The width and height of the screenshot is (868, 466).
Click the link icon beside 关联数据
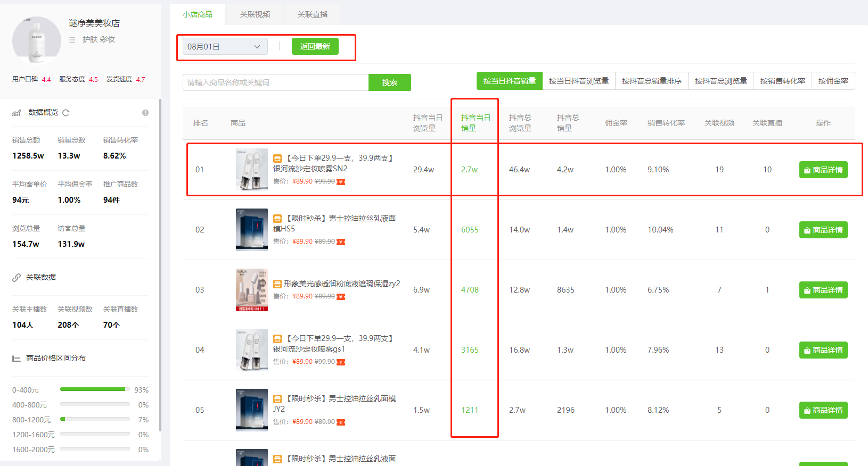(17, 278)
